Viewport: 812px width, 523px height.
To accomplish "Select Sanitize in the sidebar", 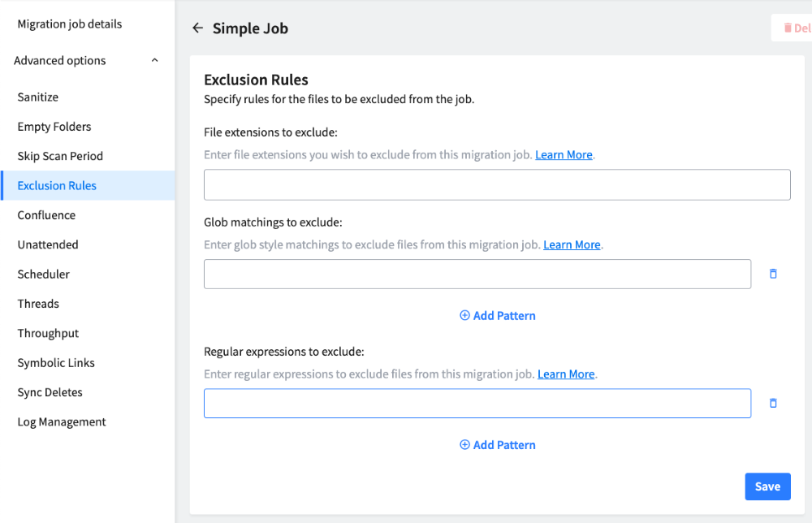I will click(37, 97).
